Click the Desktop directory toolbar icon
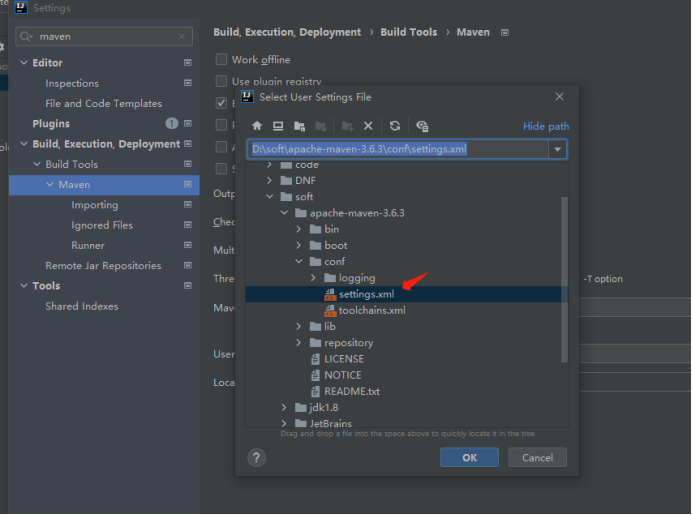 (278, 126)
